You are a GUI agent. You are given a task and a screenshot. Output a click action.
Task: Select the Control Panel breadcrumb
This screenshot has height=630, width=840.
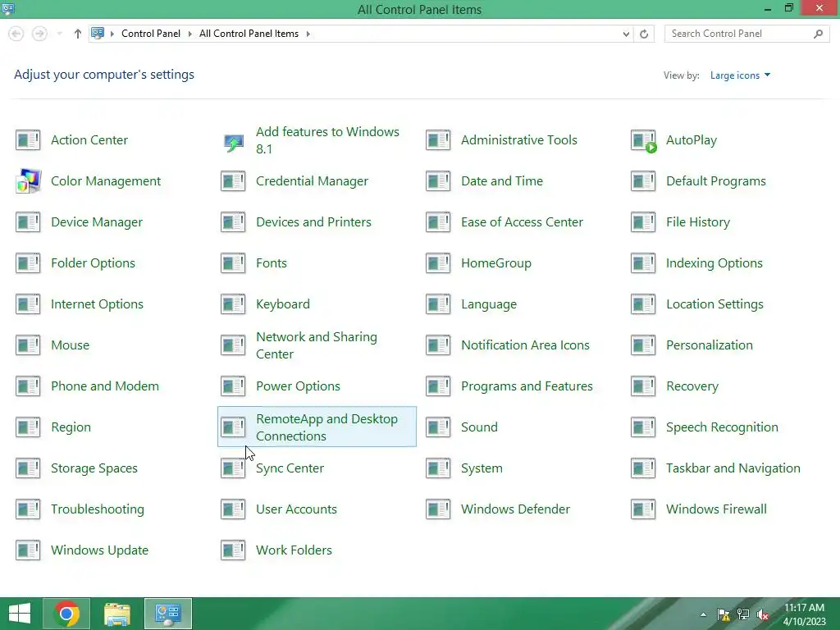tap(151, 34)
